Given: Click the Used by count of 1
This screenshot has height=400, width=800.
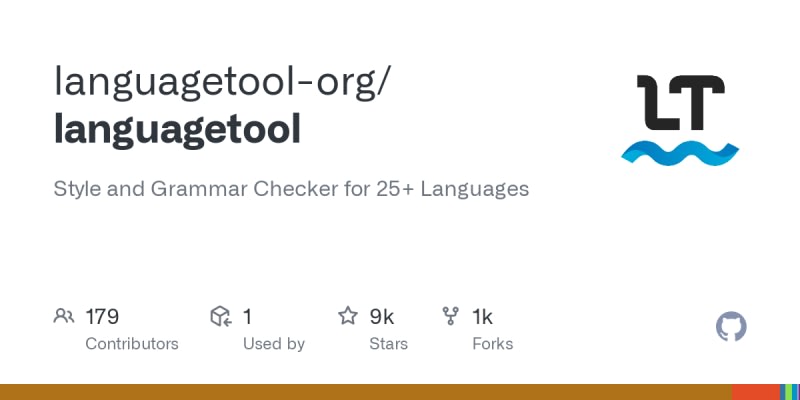Looking at the screenshot, I should click(x=247, y=317).
